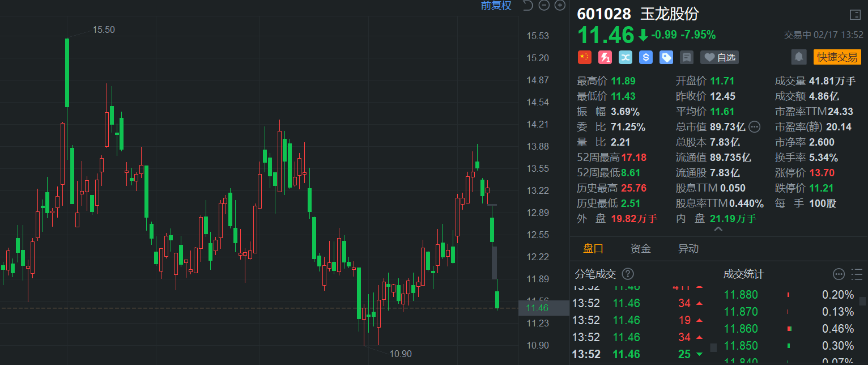The width and height of the screenshot is (868, 365).
Task: Zoom out the candlestick chart
Action: pos(544,6)
